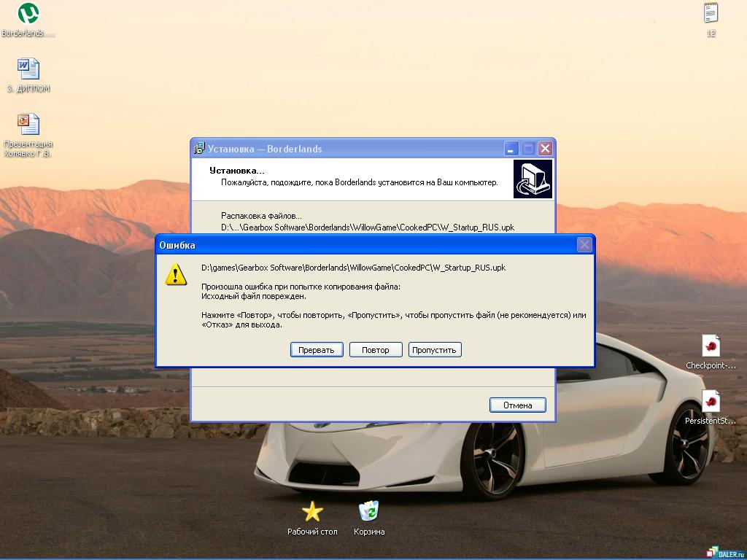Click 'Повтор' to retry copying the file

(376, 350)
